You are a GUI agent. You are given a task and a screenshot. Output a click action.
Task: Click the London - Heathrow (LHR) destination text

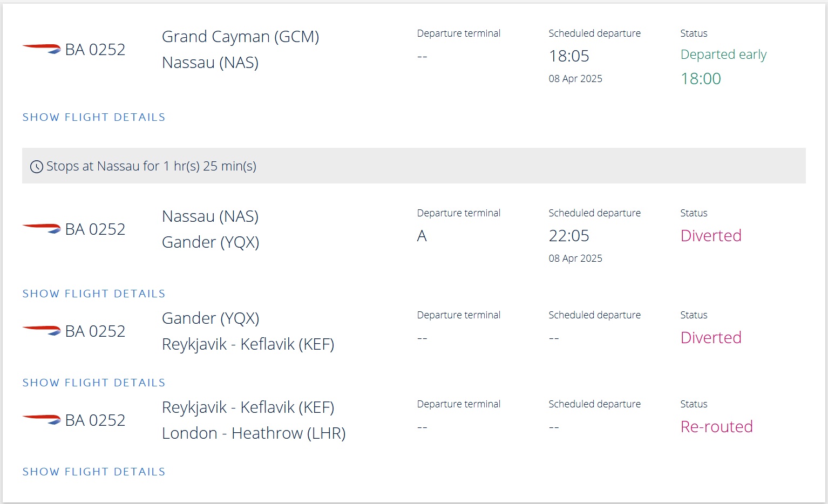[x=254, y=432]
